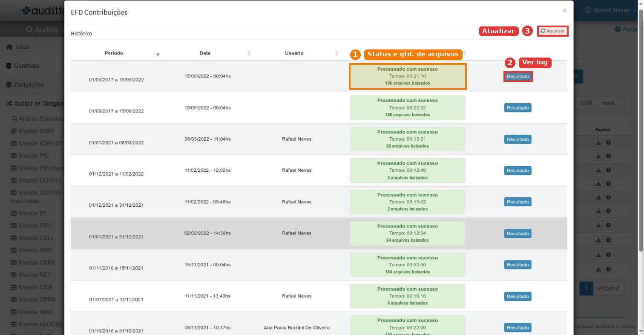Show Resultado for period 01/11/2016 a 15/11/2021
This screenshot has width=644, height=335.
[x=518, y=265]
